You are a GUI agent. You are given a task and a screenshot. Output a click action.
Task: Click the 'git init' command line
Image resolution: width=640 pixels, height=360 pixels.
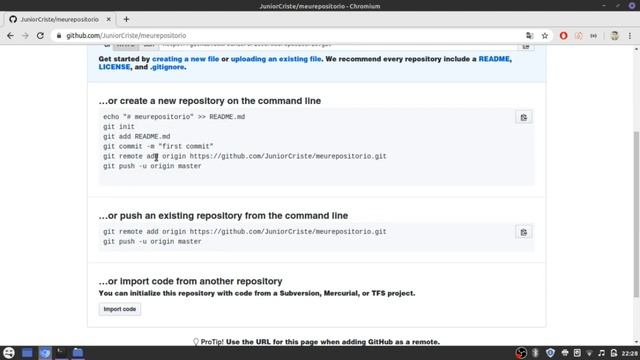[119, 127]
